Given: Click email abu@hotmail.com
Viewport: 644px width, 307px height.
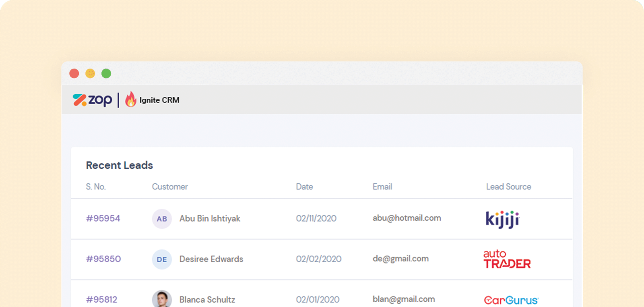Looking at the screenshot, I should [x=407, y=218].
